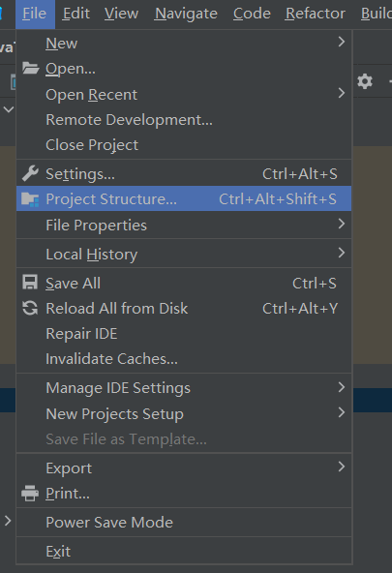Click the wrench icon beside Settings
Screen dimensions: 392x573
30,173
